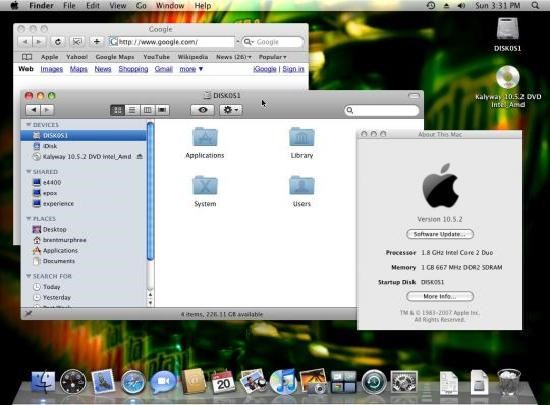Open iChat in the Dock
Screen dimensions: 550x405
[163, 382]
